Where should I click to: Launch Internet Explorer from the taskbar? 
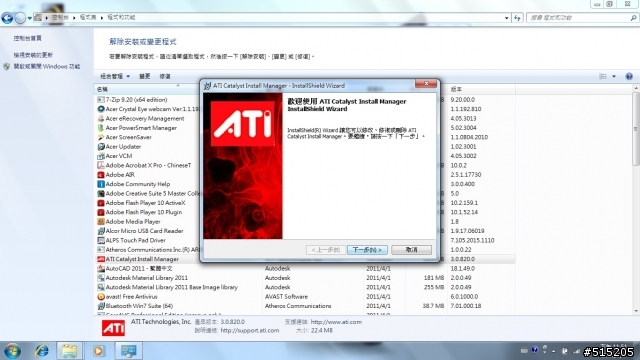pyautogui.click(x=42, y=351)
